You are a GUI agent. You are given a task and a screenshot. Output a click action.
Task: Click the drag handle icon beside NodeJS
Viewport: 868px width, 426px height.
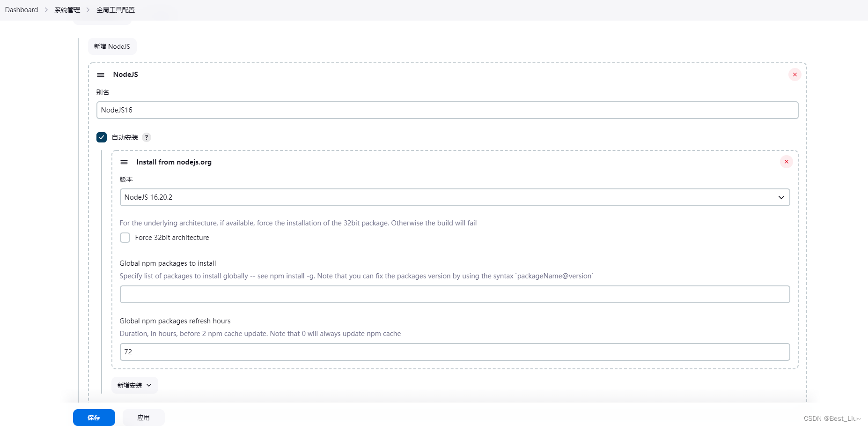100,75
